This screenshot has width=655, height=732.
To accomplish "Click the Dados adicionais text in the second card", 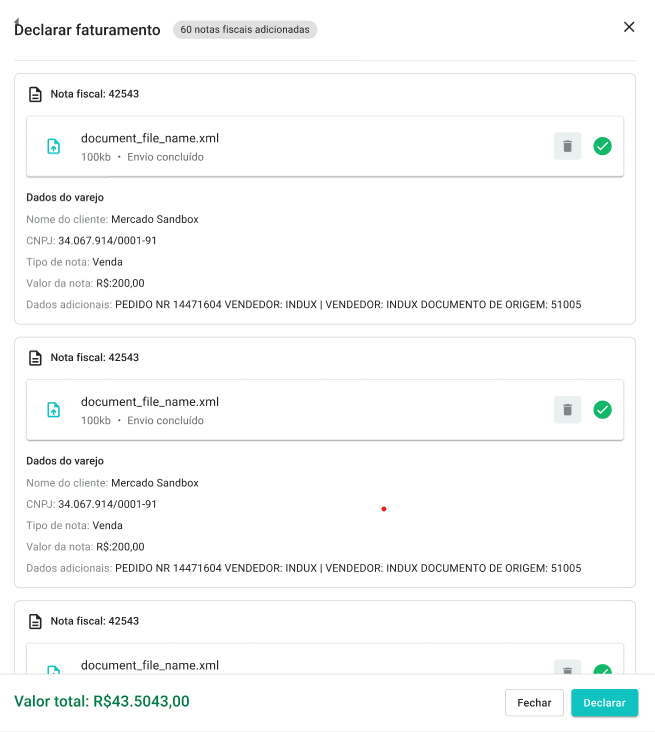I will pos(347,568).
